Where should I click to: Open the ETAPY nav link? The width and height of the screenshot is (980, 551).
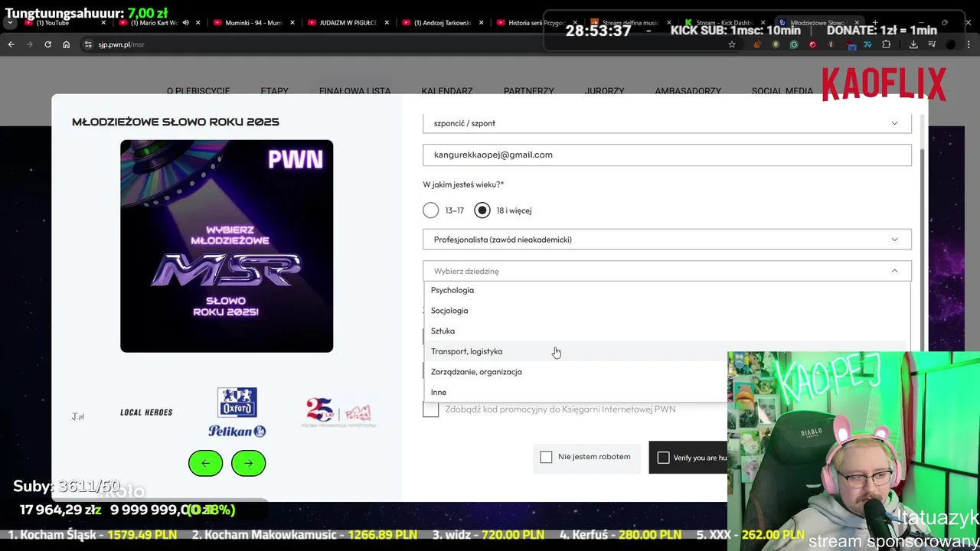tap(274, 91)
